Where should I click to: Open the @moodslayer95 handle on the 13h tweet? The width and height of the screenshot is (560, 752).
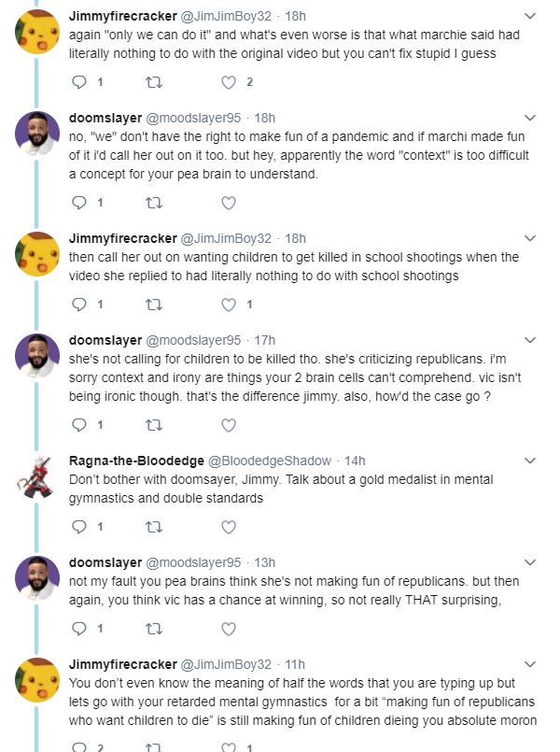click(x=193, y=562)
